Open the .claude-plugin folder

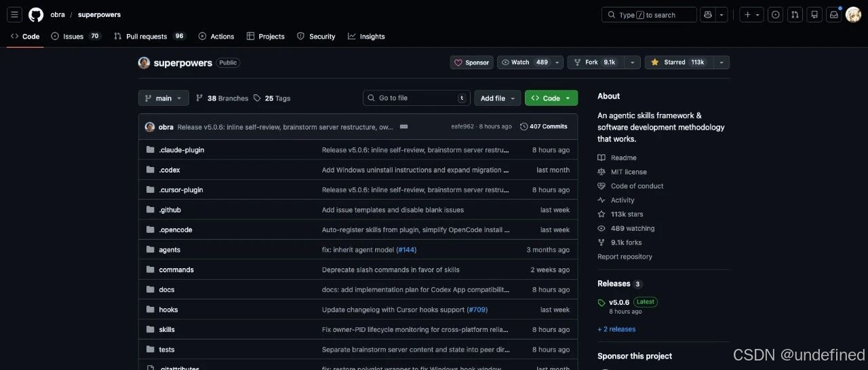click(182, 150)
